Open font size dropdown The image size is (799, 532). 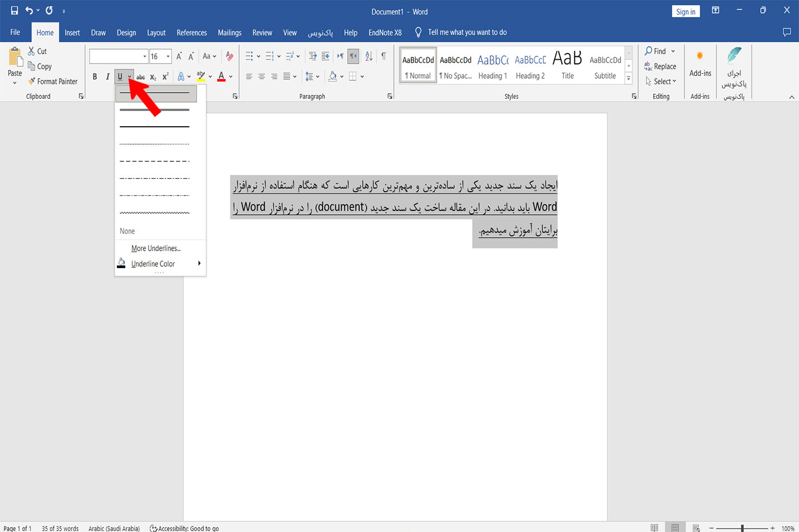168,56
